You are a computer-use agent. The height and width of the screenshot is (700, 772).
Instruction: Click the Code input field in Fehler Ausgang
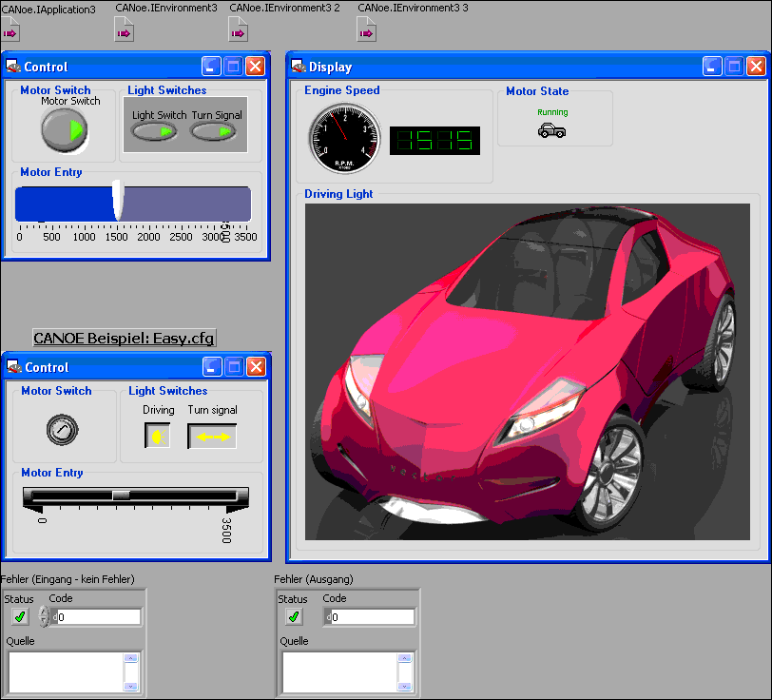(x=373, y=617)
